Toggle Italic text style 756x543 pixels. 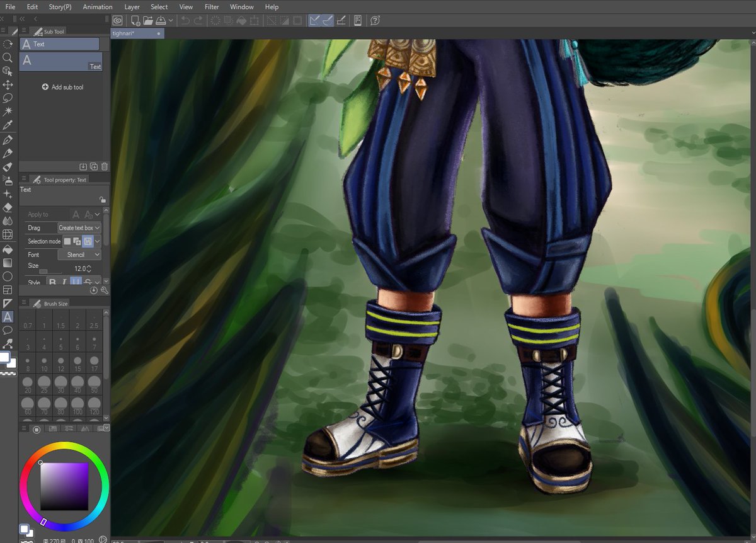pyautogui.click(x=64, y=282)
